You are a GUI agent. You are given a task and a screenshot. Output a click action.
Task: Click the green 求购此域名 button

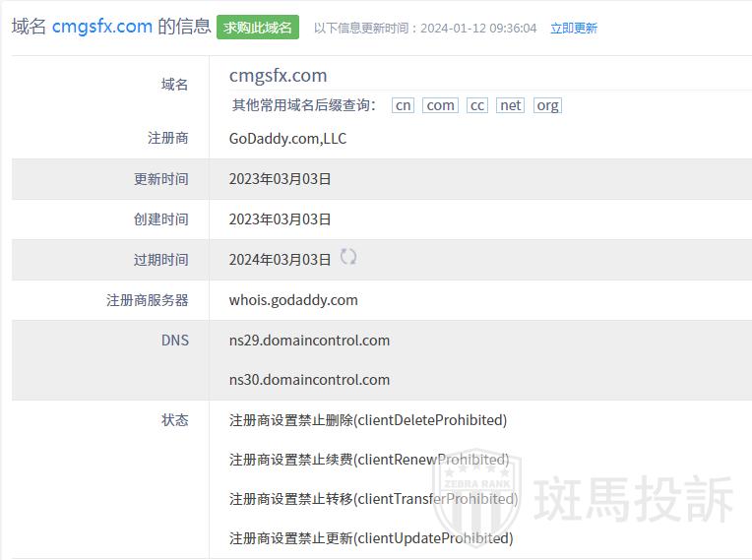[x=257, y=28]
